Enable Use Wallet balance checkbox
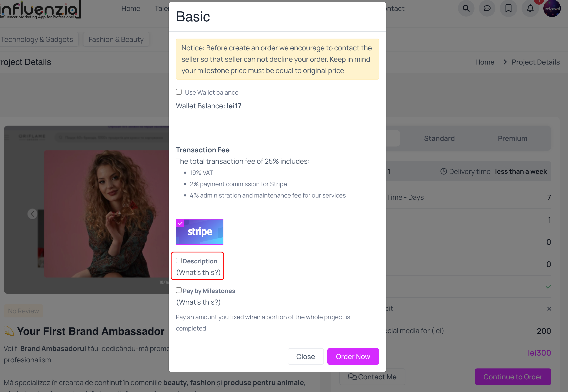This screenshot has height=392, width=568. [x=179, y=92]
